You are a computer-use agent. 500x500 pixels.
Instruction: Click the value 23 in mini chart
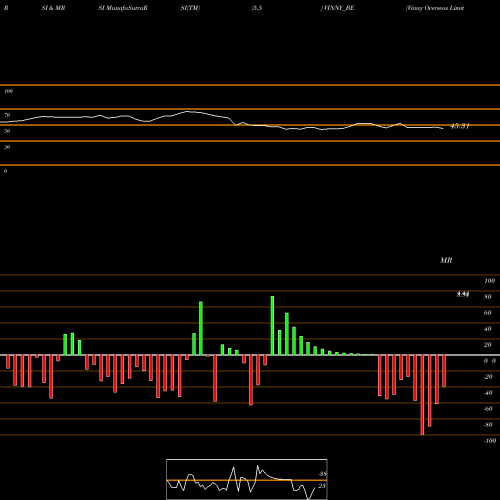[322, 486]
